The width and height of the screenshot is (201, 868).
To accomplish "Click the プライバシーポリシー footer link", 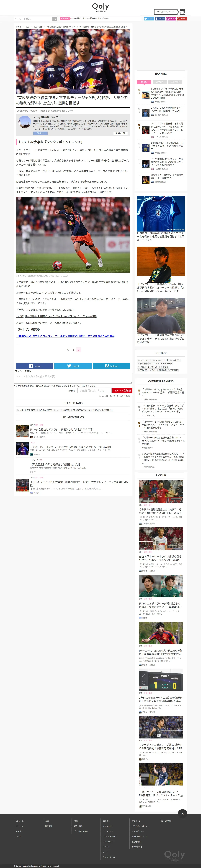I will pyautogui.click(x=140, y=826).
